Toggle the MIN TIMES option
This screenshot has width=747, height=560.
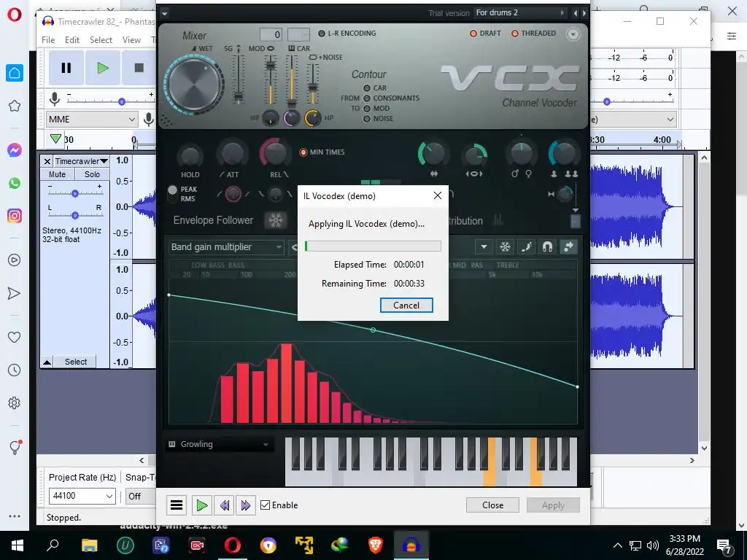tap(303, 152)
